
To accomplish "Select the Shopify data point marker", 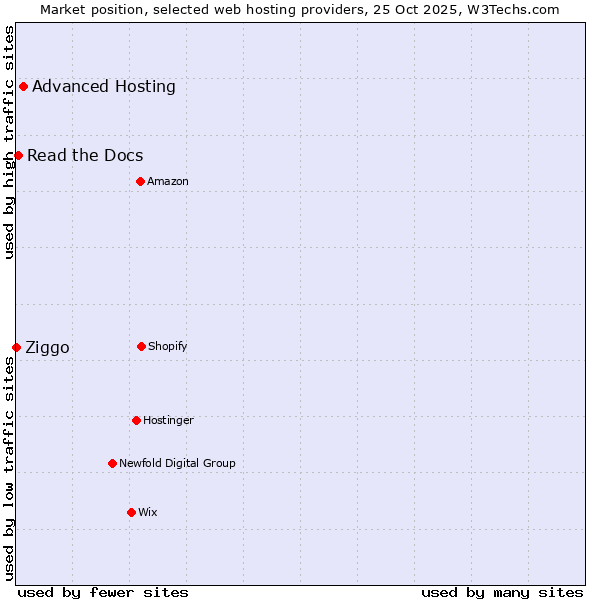I will (141, 346).
